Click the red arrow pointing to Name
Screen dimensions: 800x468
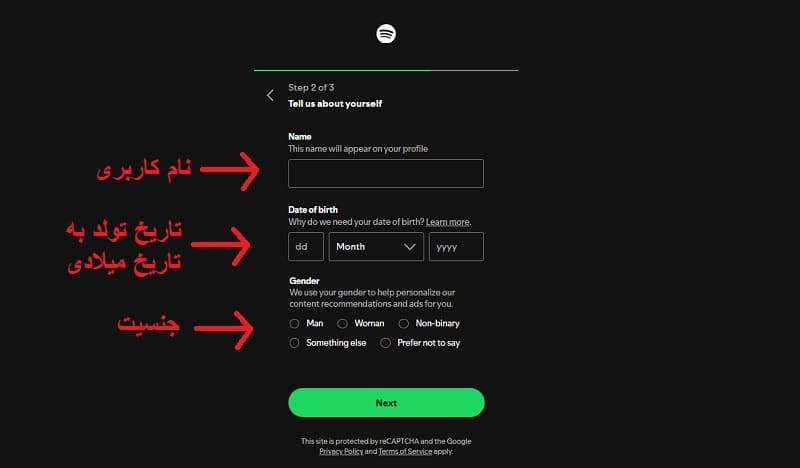pos(230,170)
